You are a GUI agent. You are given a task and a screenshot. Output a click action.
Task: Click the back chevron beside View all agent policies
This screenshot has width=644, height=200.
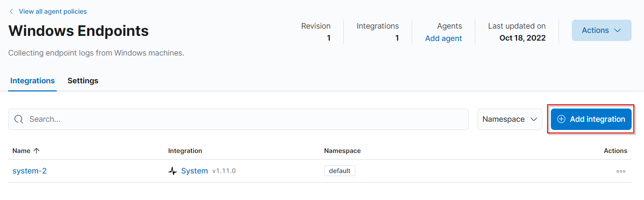click(11, 12)
